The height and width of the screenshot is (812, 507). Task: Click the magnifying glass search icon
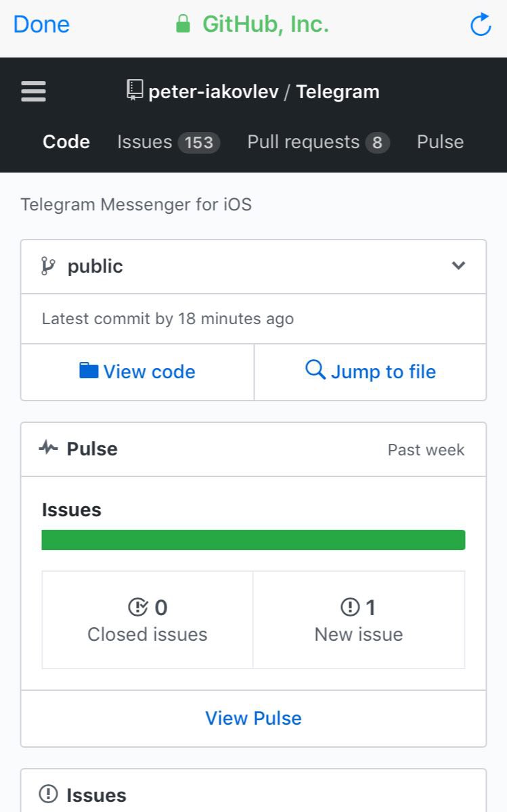click(315, 370)
